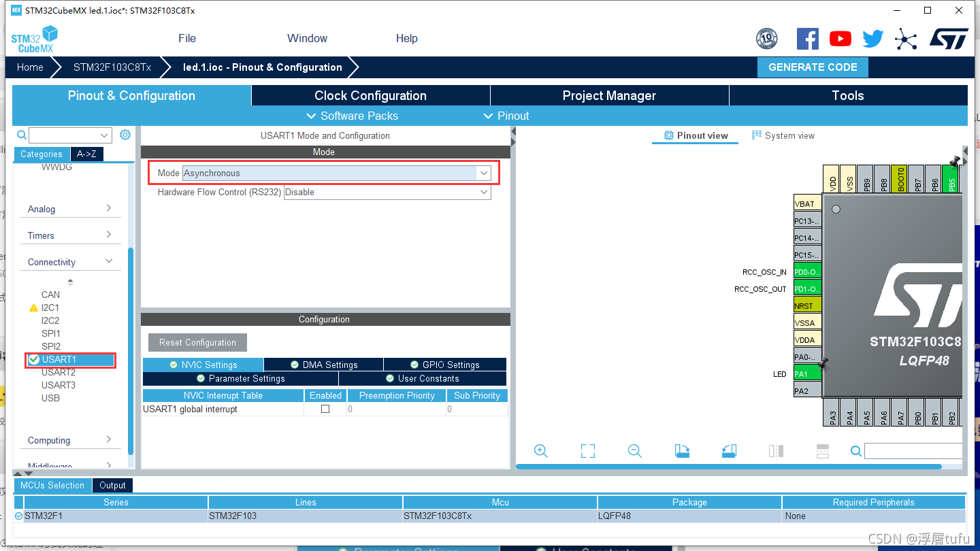Switch to the Clock Configuration tab

click(x=371, y=95)
